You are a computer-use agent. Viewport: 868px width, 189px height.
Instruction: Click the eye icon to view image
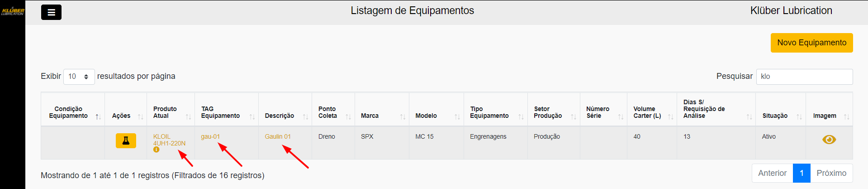click(x=829, y=140)
